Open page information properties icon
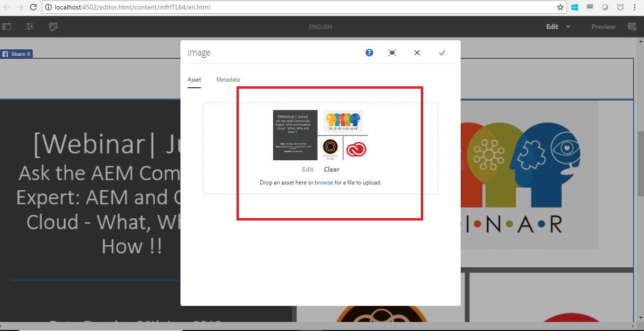Viewport: 644px width, 331px height. tap(29, 27)
